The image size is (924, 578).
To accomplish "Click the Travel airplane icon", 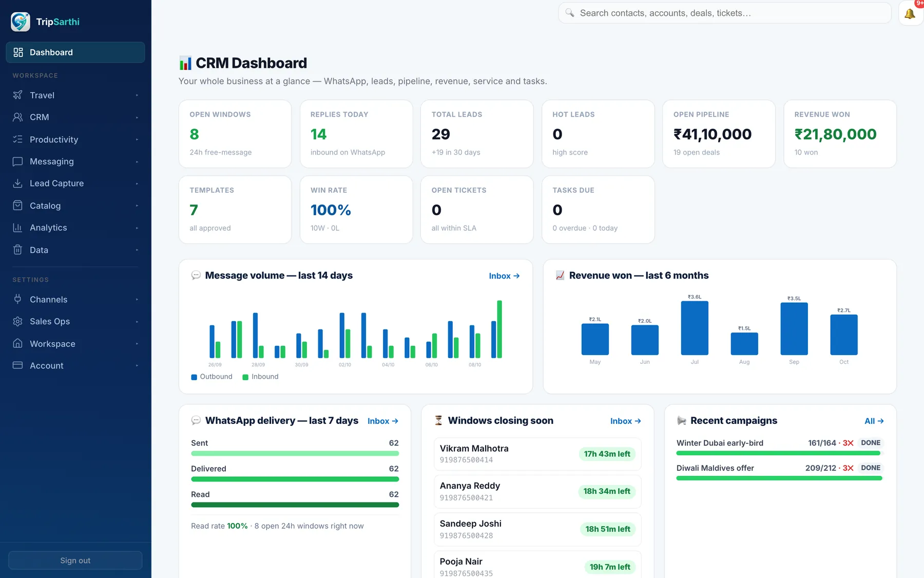I will pyautogui.click(x=17, y=95).
